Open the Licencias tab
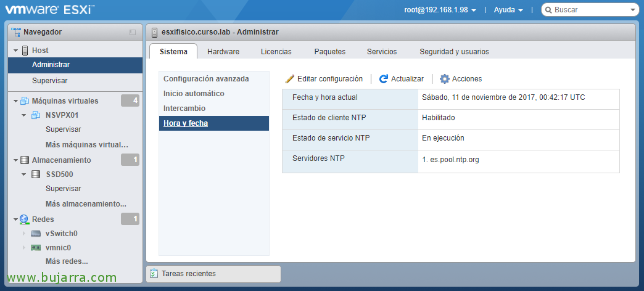644x291 pixels. (x=276, y=52)
